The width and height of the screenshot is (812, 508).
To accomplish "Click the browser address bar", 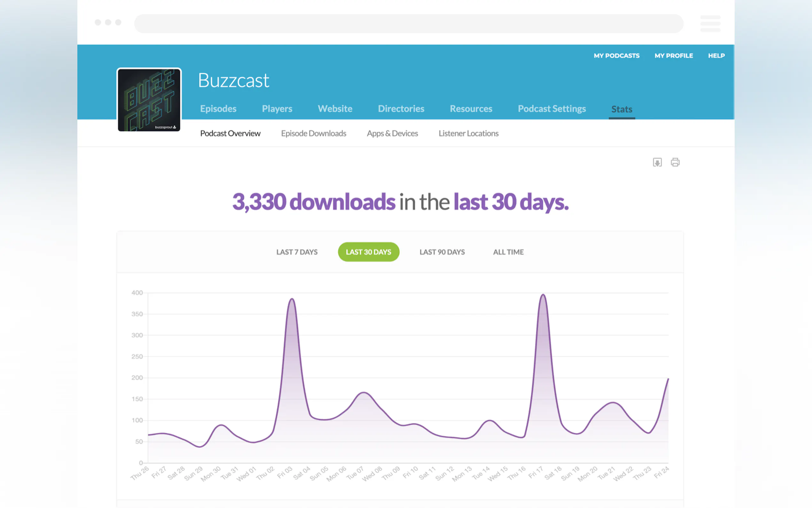I will coord(408,24).
